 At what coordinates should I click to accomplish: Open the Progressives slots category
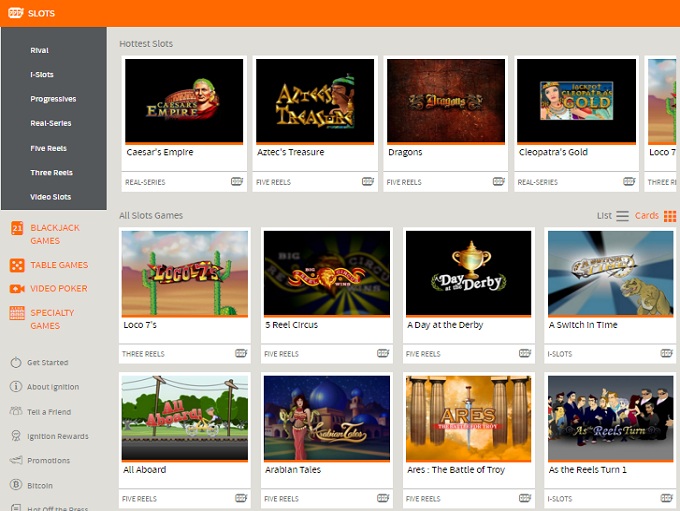tap(53, 99)
